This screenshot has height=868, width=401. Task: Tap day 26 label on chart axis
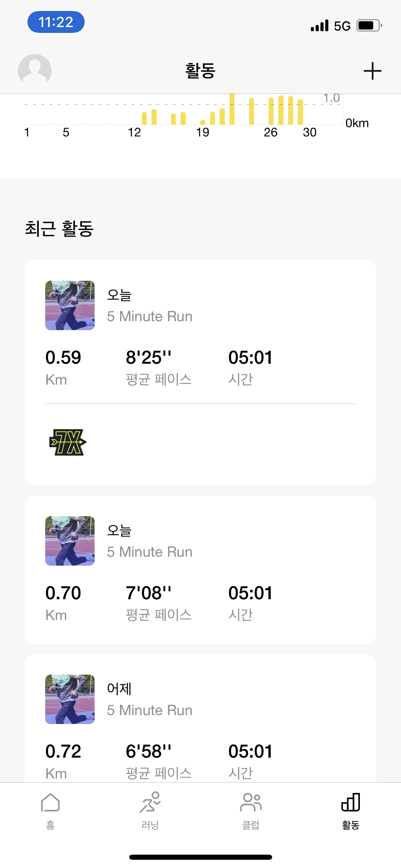coord(270,133)
